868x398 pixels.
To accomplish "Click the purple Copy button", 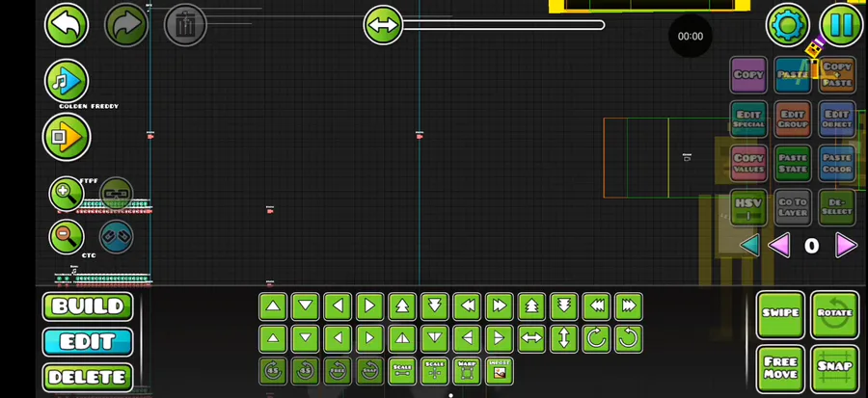I will (x=748, y=74).
